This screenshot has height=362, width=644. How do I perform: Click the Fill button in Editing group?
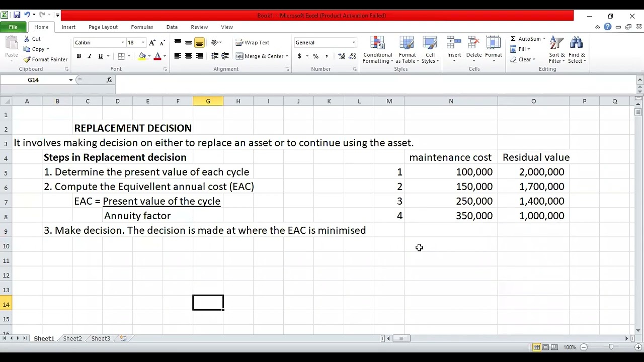coord(520,49)
